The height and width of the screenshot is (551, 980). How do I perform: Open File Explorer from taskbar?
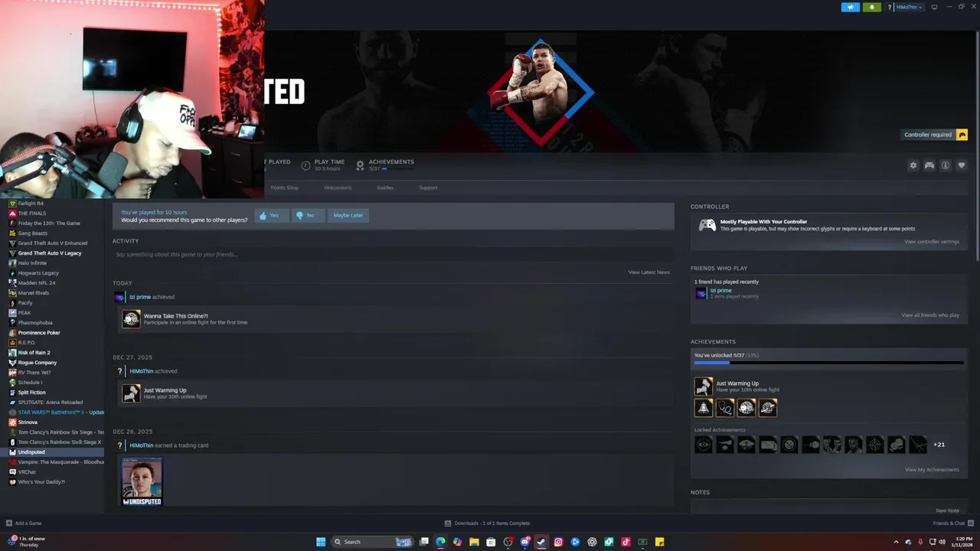474,542
